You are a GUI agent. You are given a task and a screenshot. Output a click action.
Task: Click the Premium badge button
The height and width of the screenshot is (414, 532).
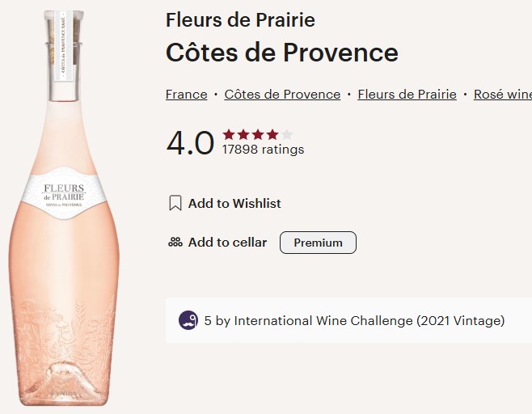318,243
